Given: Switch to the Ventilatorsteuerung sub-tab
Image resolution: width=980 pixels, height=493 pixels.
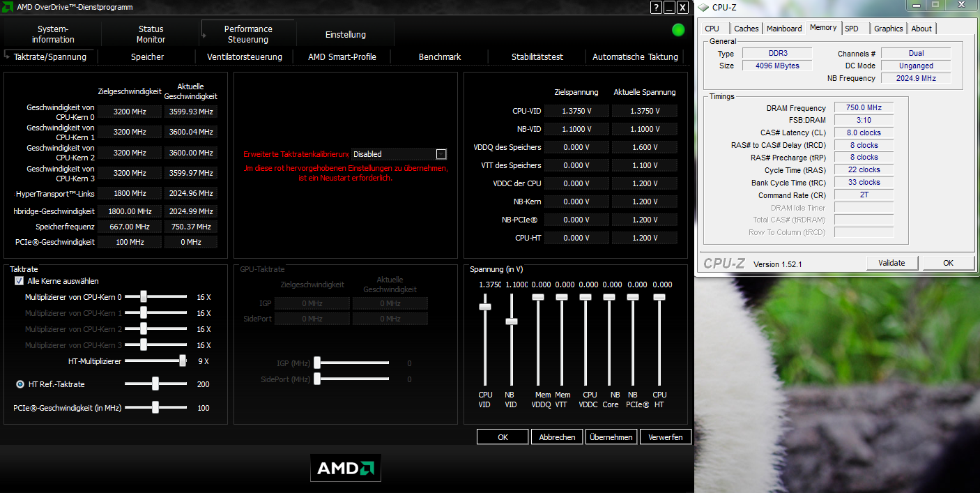Looking at the screenshot, I should [x=245, y=57].
